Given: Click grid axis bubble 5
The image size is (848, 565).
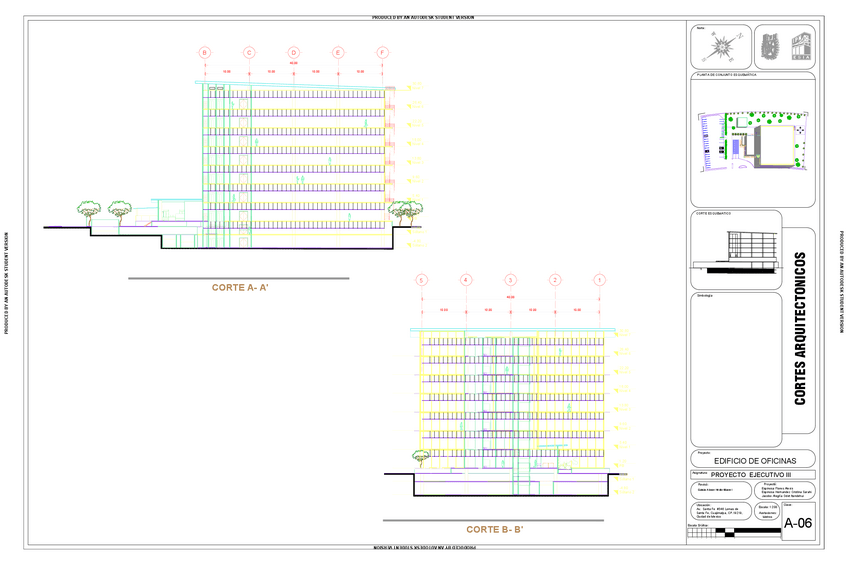Looking at the screenshot, I should 422,280.
